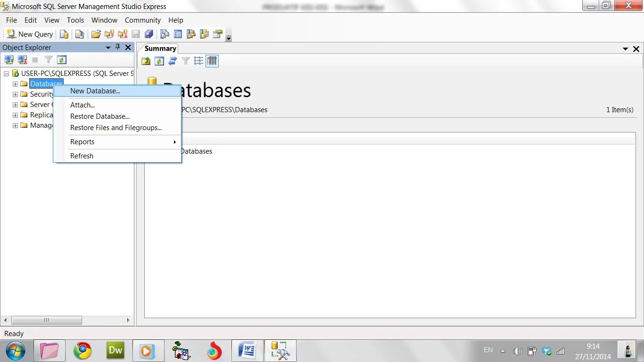Viewport: 644px width, 362px height.
Task: Collapse the USER-PC\SQLEXPRESS server node
Action: coord(6,74)
